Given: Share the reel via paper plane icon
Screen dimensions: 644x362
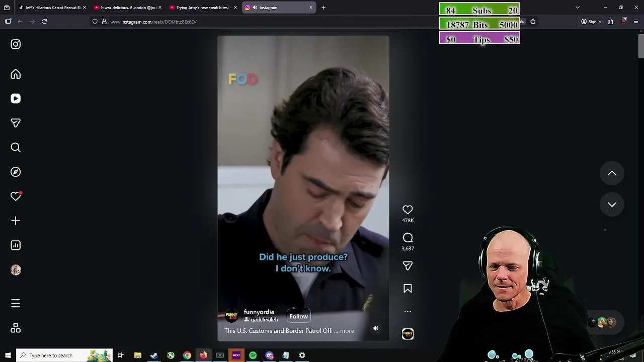Looking at the screenshot, I should point(408,265).
